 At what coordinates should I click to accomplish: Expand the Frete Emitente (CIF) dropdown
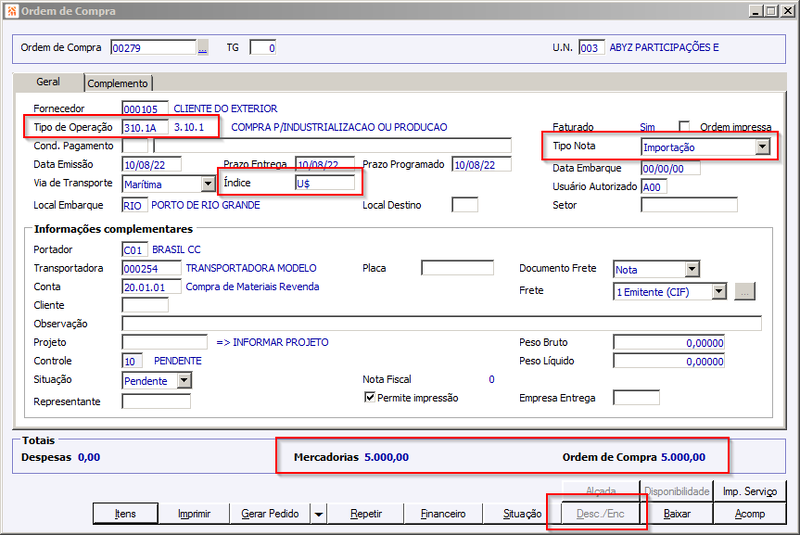pos(719,292)
